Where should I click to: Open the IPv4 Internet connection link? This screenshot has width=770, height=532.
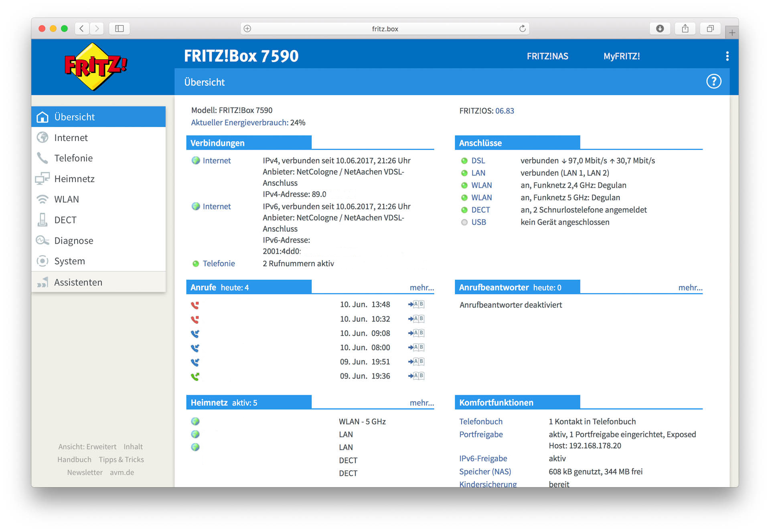click(217, 160)
